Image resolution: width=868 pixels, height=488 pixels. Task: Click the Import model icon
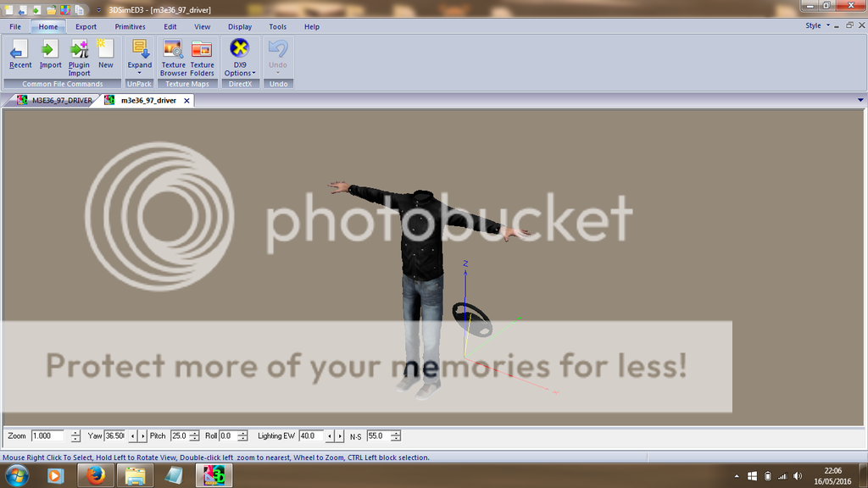[x=51, y=54]
